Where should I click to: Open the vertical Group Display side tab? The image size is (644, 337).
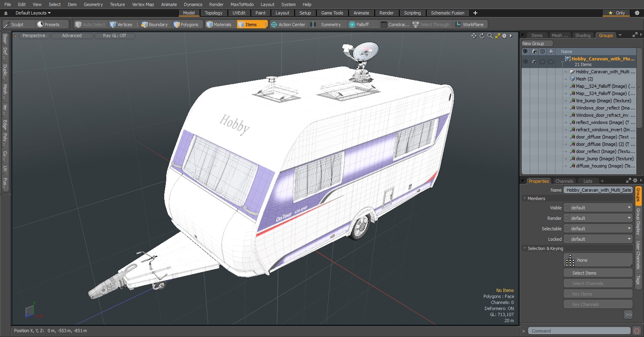click(638, 222)
